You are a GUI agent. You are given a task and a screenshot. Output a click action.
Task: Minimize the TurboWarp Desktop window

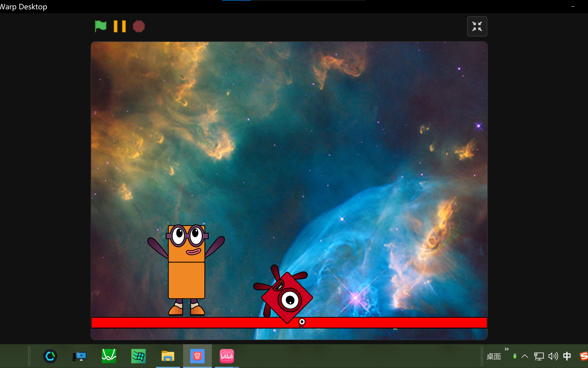pyautogui.click(x=573, y=7)
